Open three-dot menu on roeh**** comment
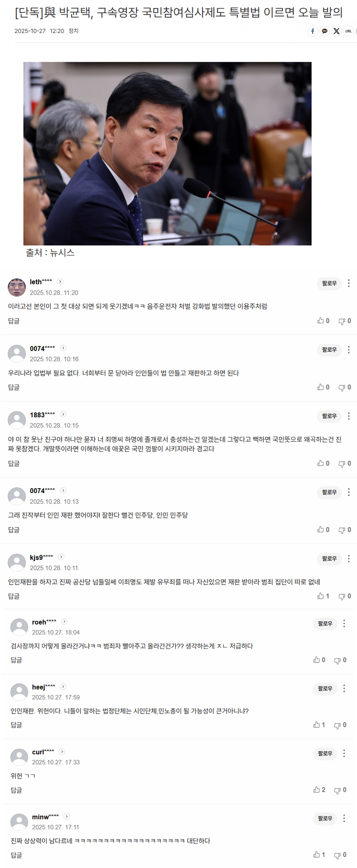 [344, 623]
